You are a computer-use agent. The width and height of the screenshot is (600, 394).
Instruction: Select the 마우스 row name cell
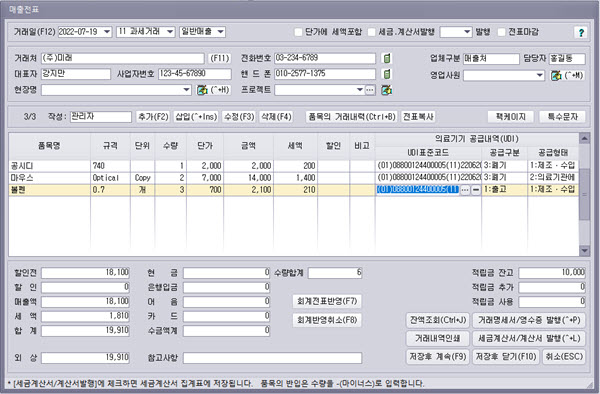point(49,178)
